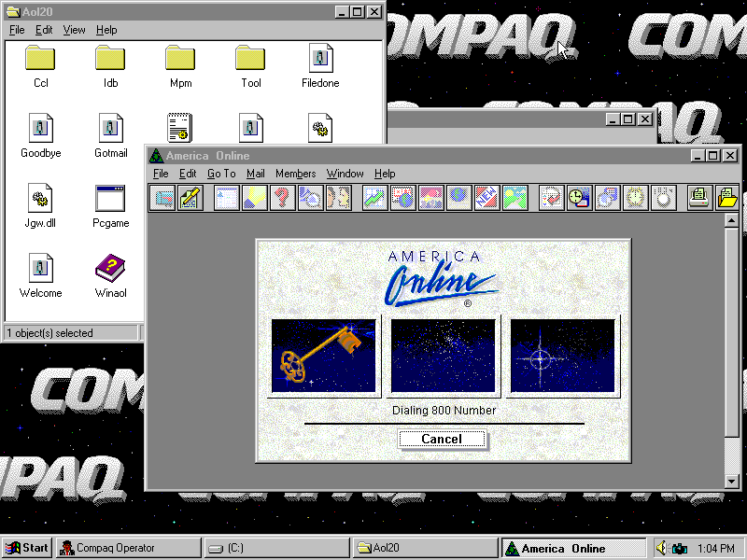Open People Connection two-faces icon
The height and width of the screenshot is (560, 747).
pyautogui.click(x=338, y=198)
